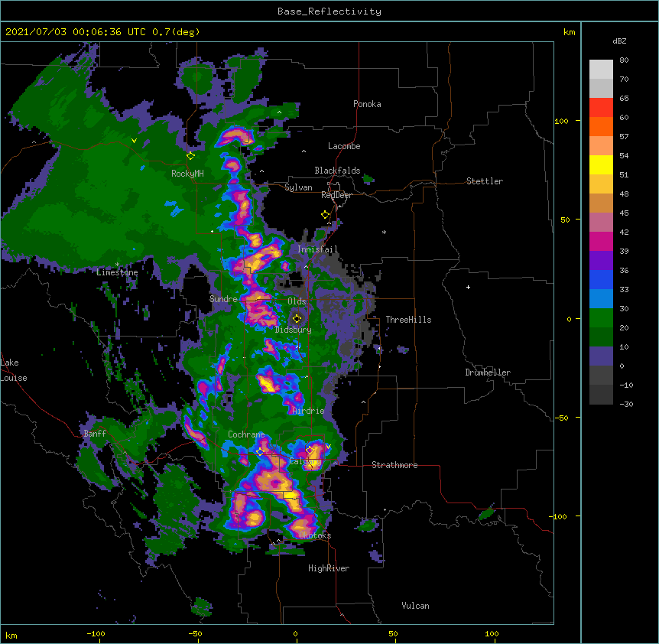
Task: Click the Innisfail city label
Action: pos(317,249)
